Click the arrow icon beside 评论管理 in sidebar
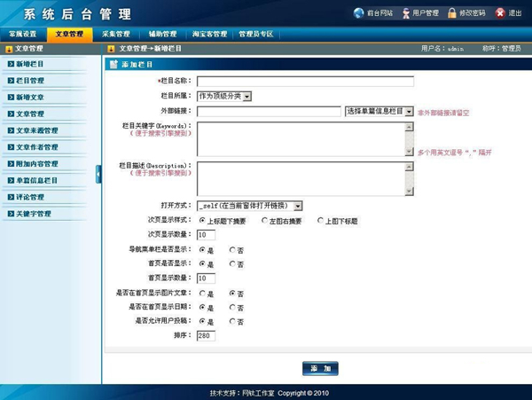 point(10,197)
